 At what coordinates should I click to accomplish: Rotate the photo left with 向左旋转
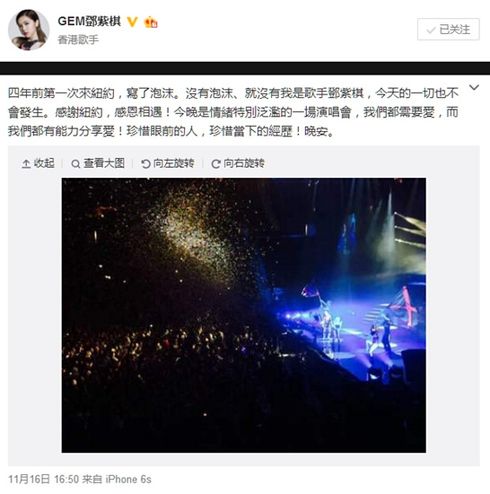(168, 163)
